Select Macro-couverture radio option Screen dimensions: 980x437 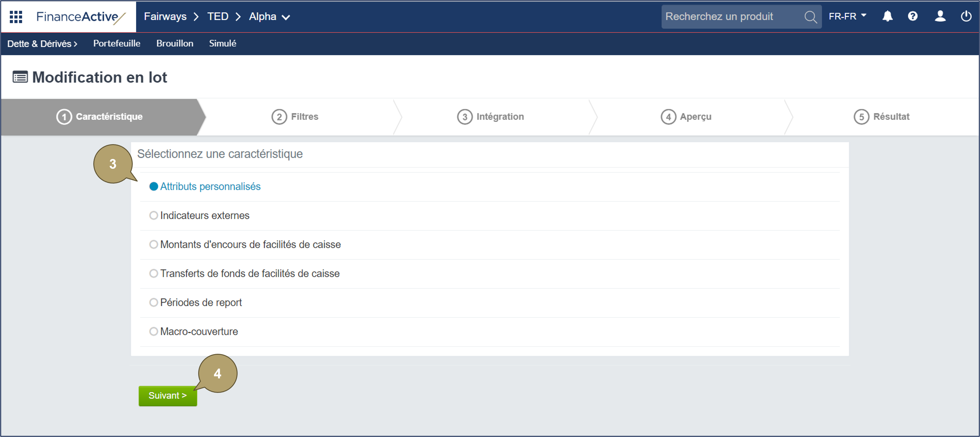(153, 331)
